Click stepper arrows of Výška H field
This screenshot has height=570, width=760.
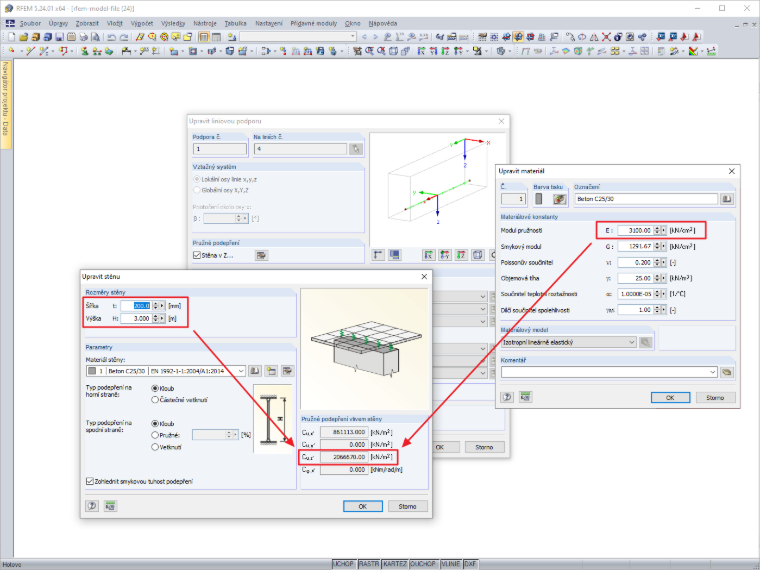pos(158,318)
